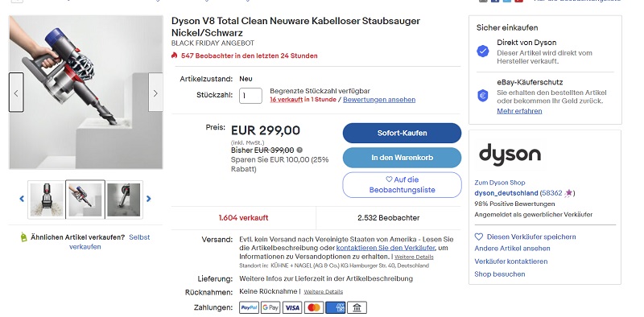Show previous product image with left arrow

[16, 93]
